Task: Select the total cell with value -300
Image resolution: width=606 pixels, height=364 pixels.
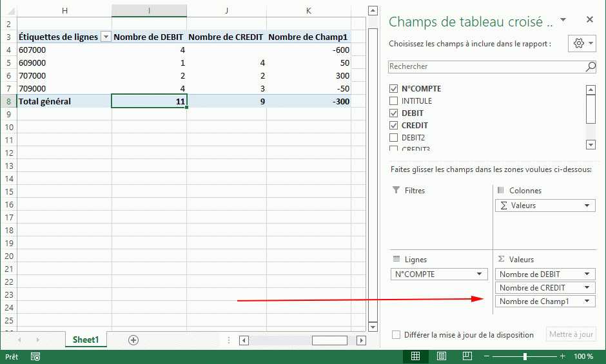Action: point(308,101)
